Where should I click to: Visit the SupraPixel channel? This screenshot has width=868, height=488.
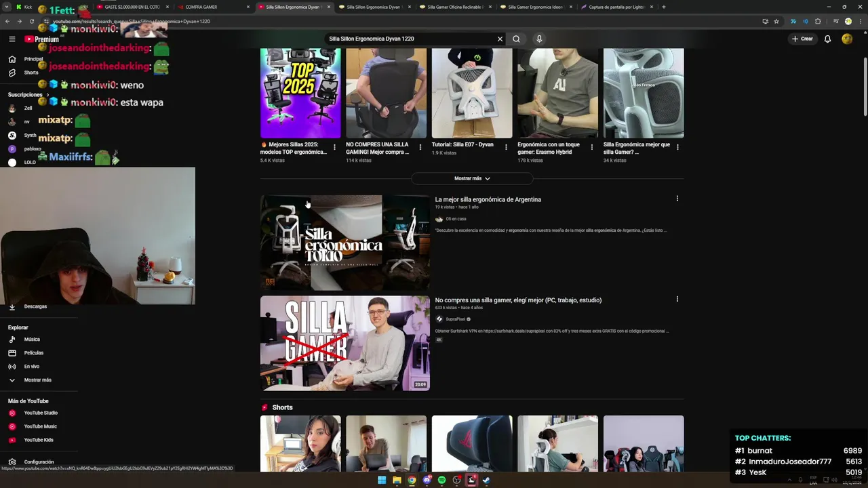coord(455,319)
